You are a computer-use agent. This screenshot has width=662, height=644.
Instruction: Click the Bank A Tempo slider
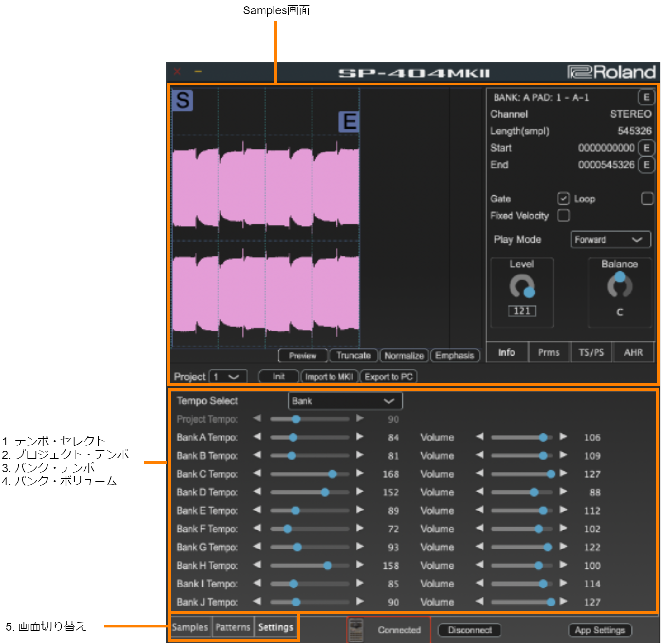(309, 437)
